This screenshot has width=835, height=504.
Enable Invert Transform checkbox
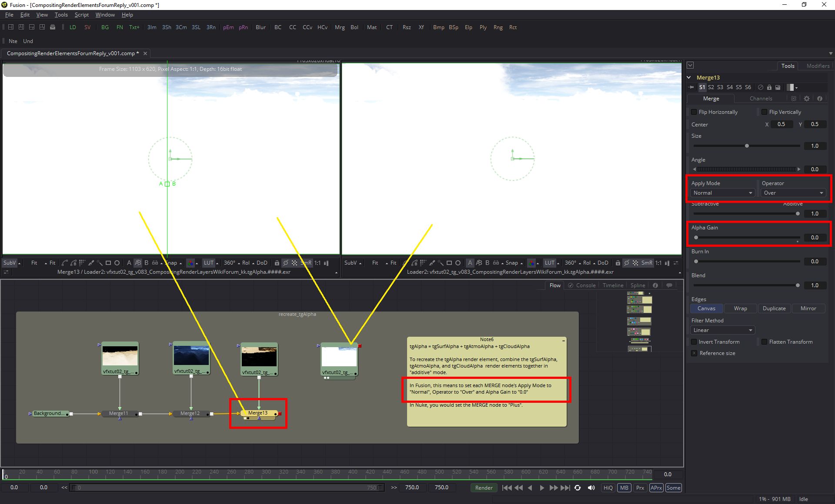[694, 342]
